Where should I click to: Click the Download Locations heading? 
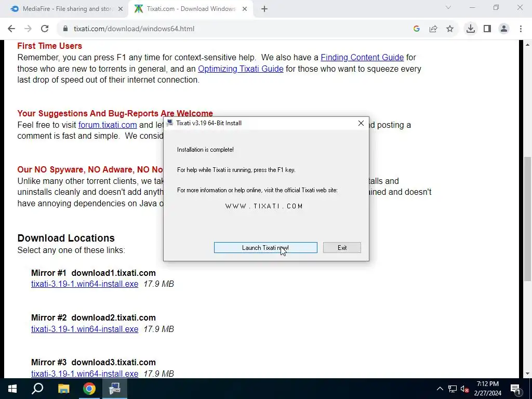66,238
